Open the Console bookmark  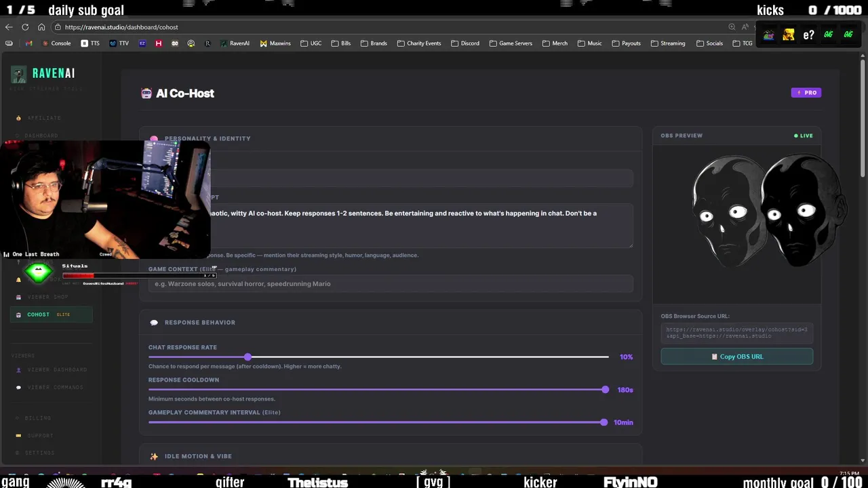click(56, 43)
